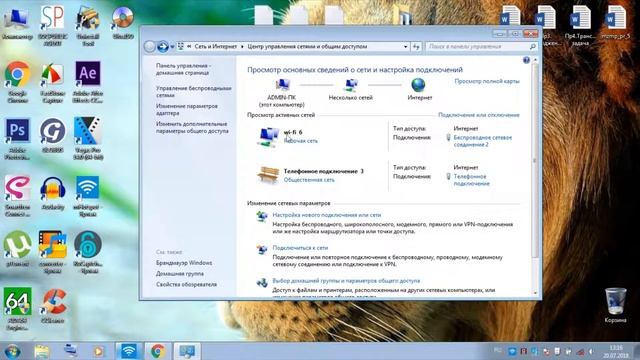The width and height of the screenshot is (640, 360).
Task: Click the Wi-Fi app in taskbar
Action: [x=129, y=351]
